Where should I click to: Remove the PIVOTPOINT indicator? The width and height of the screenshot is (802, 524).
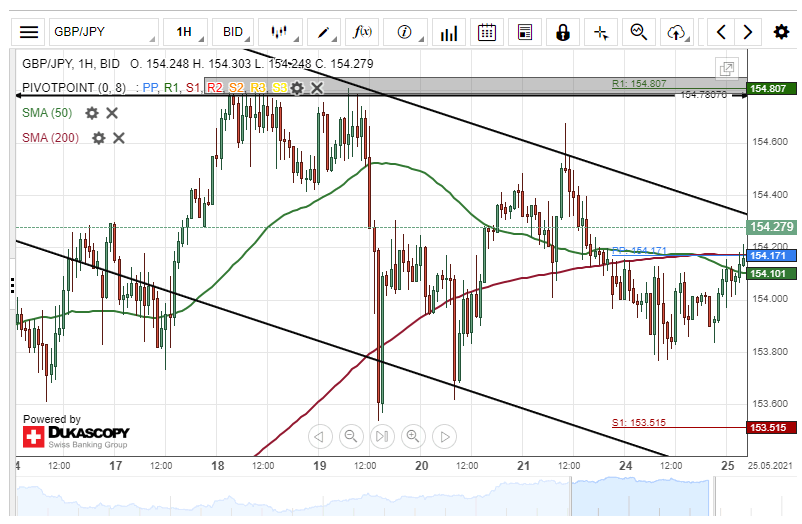point(317,88)
